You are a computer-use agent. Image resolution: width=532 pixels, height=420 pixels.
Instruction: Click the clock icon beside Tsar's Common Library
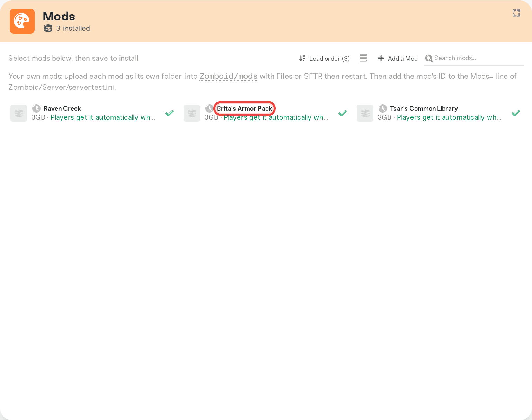pyautogui.click(x=383, y=108)
